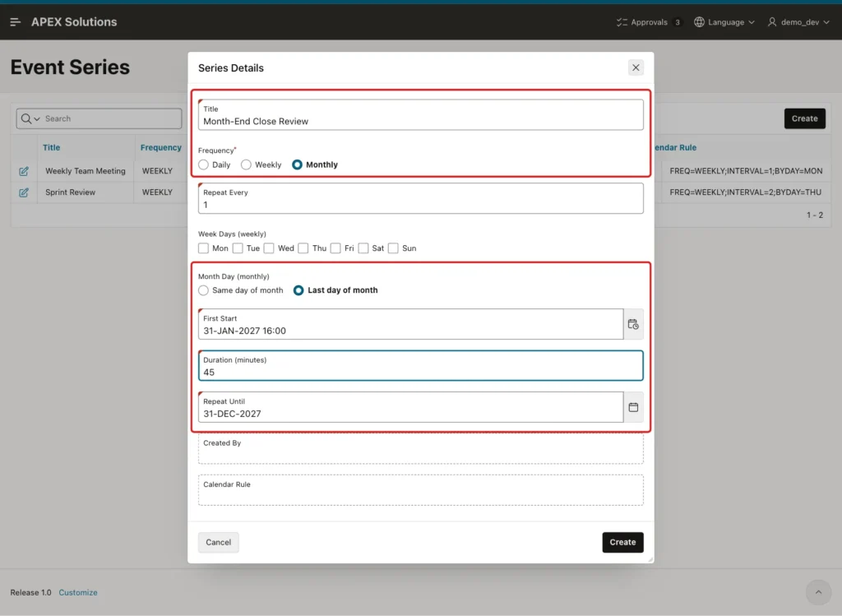This screenshot has height=616, width=842.
Task: Click the demo_dev user icon
Action: (771, 22)
